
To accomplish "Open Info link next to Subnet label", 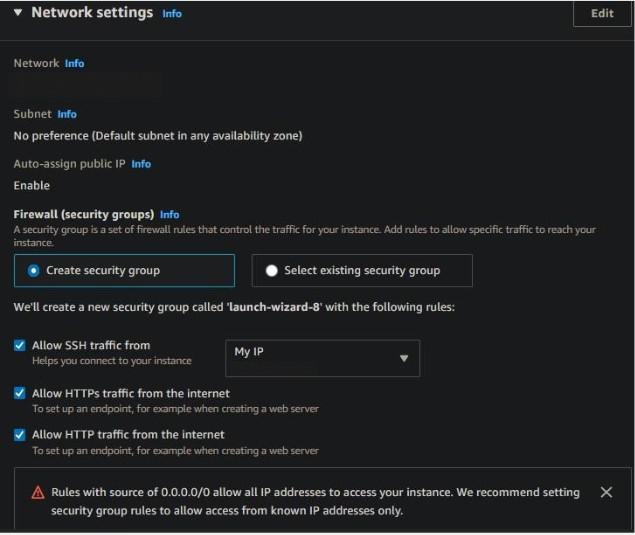I will [67, 114].
